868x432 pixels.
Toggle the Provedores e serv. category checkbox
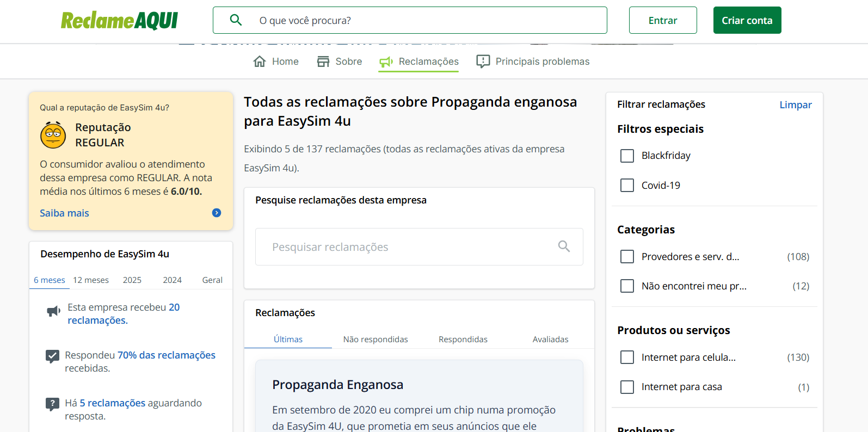(627, 257)
